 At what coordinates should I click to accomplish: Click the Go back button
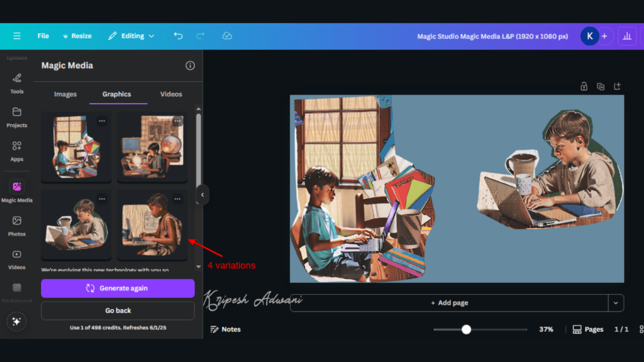click(x=117, y=310)
